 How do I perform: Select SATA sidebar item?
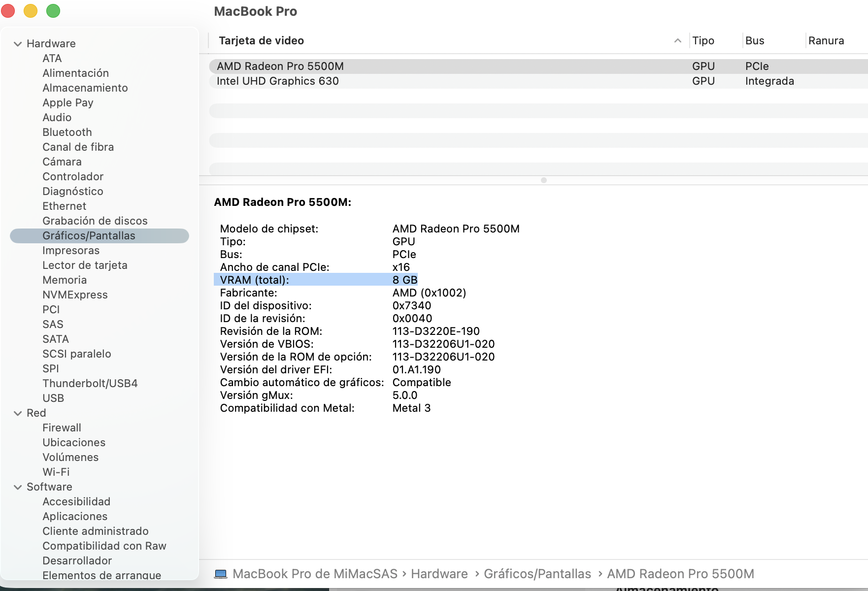(55, 339)
